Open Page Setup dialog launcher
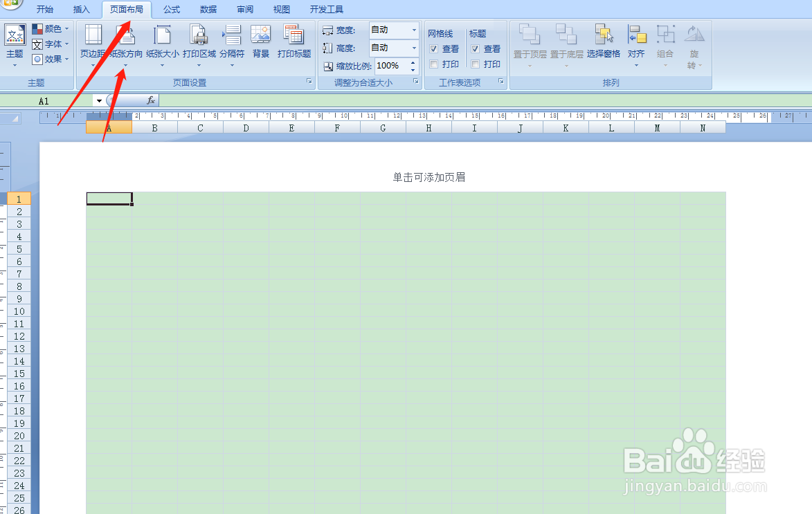 (x=309, y=81)
